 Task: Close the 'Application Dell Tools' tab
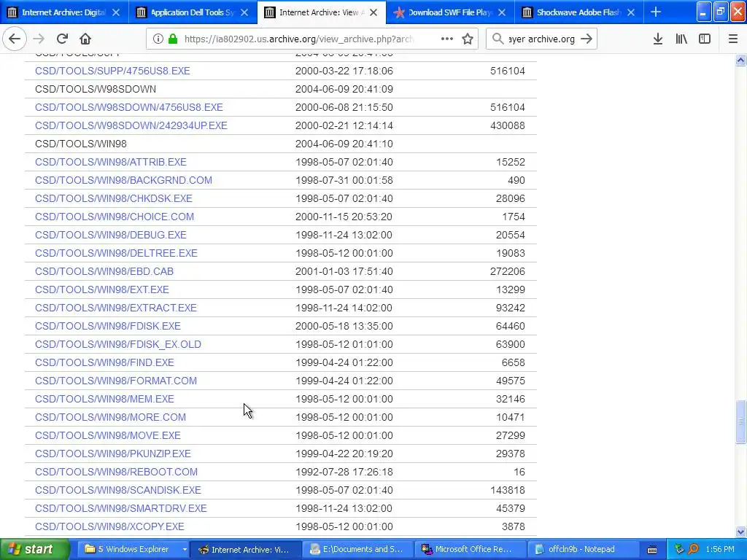click(244, 12)
